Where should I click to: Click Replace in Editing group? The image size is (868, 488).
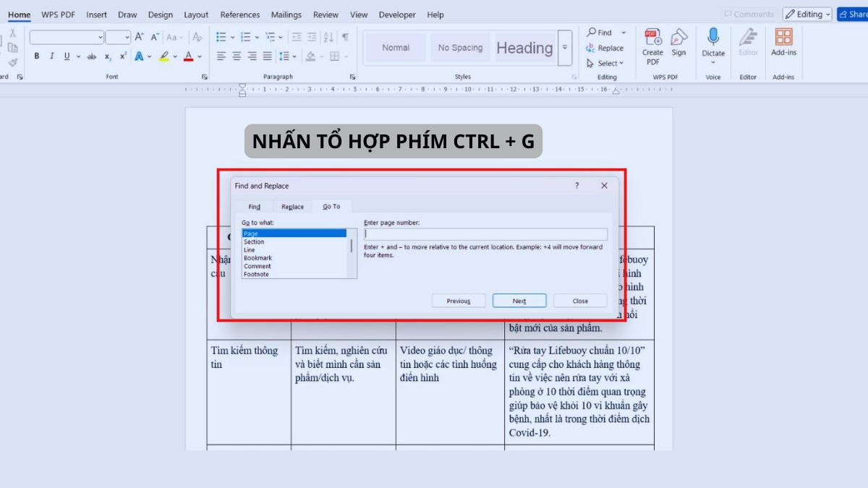(605, 48)
